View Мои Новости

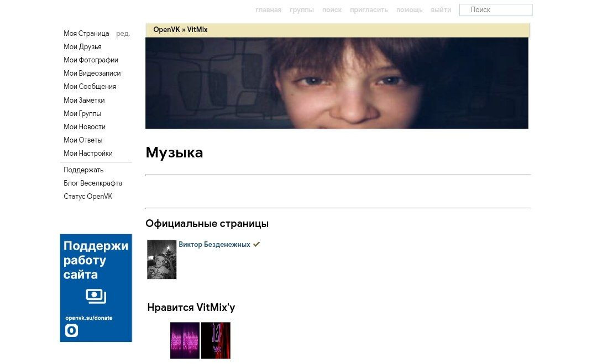coord(85,127)
